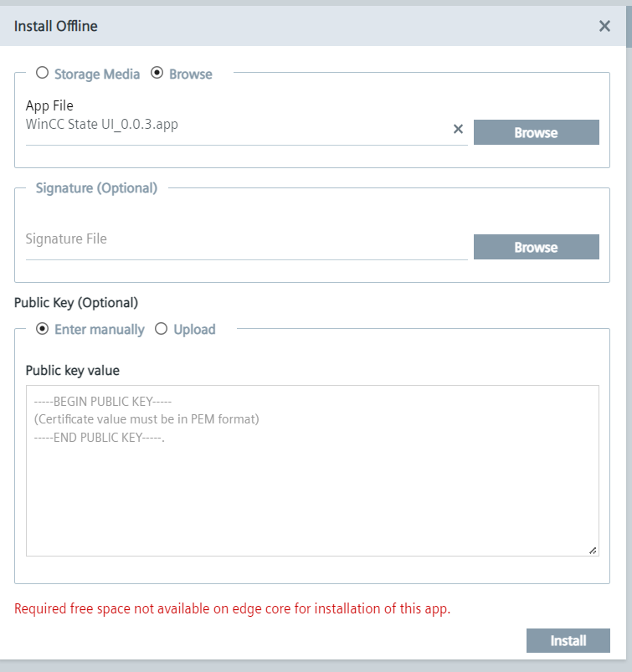Clear the selected WinCC State UI app file
Image resolution: width=632 pixels, height=672 pixels.
coord(458,129)
